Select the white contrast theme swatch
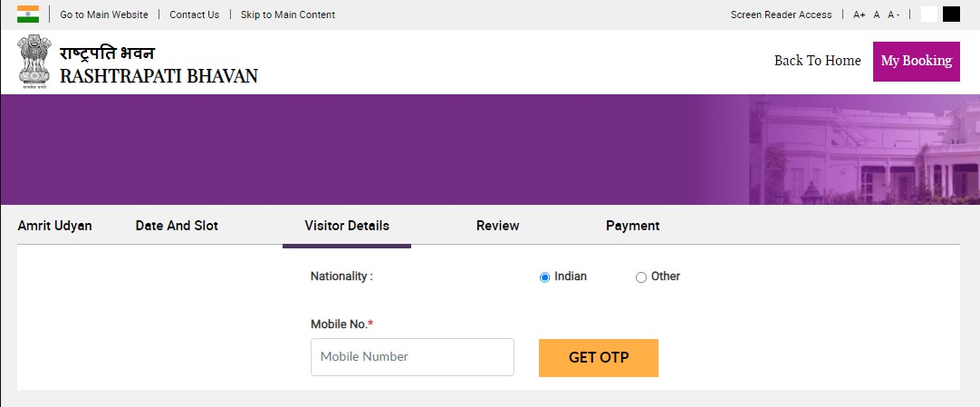980x407 pixels. click(x=929, y=14)
